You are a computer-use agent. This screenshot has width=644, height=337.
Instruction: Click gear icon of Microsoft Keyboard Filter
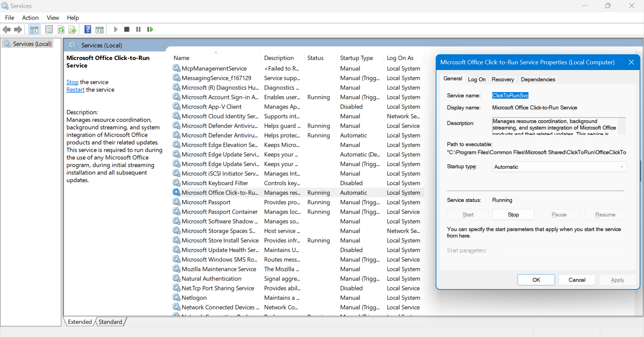point(176,183)
